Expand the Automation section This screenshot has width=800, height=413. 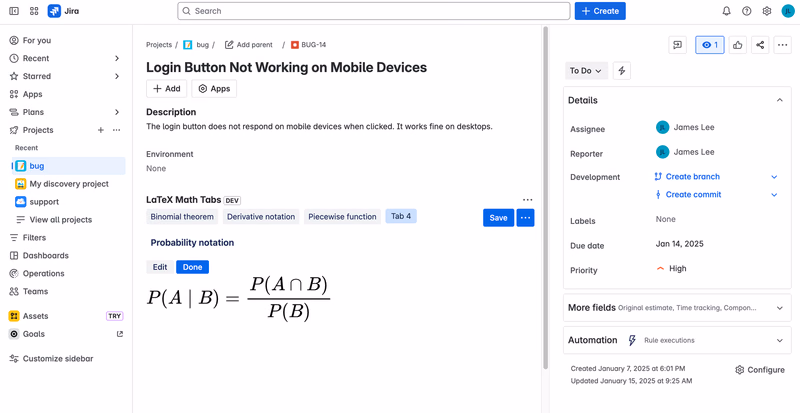(677, 341)
